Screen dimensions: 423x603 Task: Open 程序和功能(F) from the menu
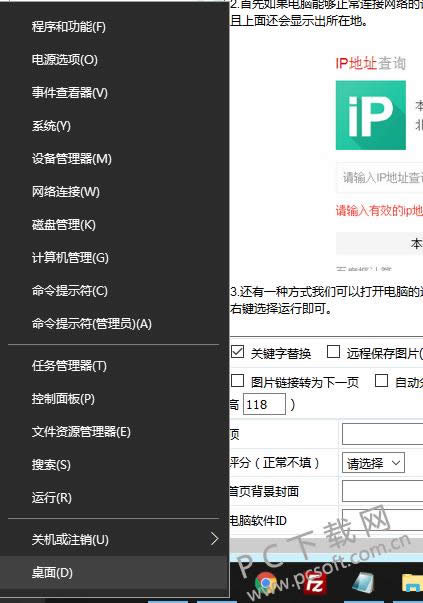tap(115, 27)
